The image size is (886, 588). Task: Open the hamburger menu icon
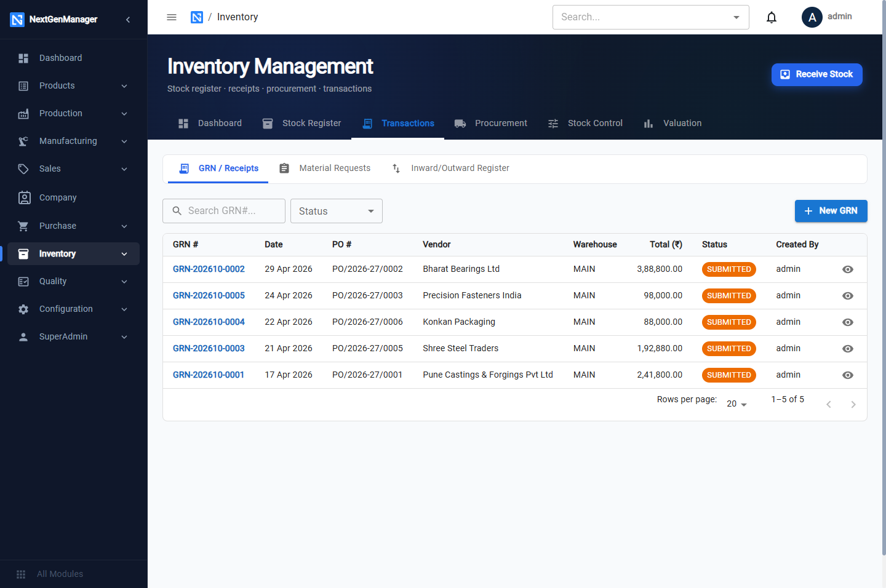click(x=172, y=17)
